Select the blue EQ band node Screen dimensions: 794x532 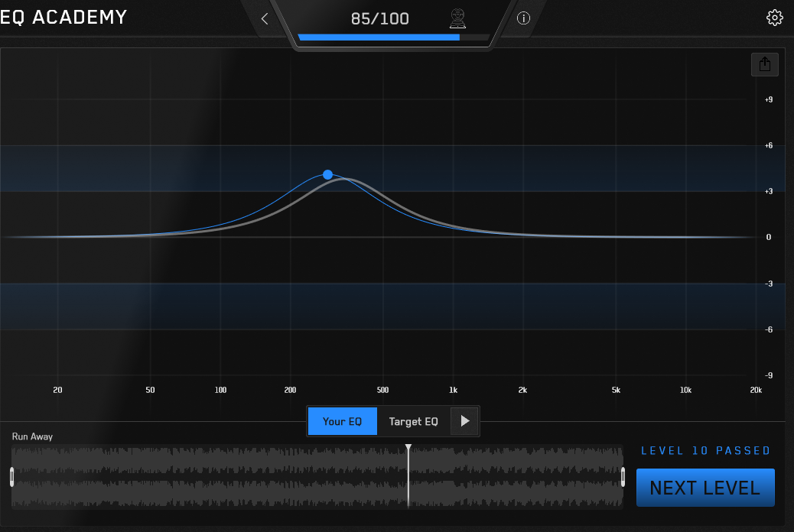pos(327,174)
